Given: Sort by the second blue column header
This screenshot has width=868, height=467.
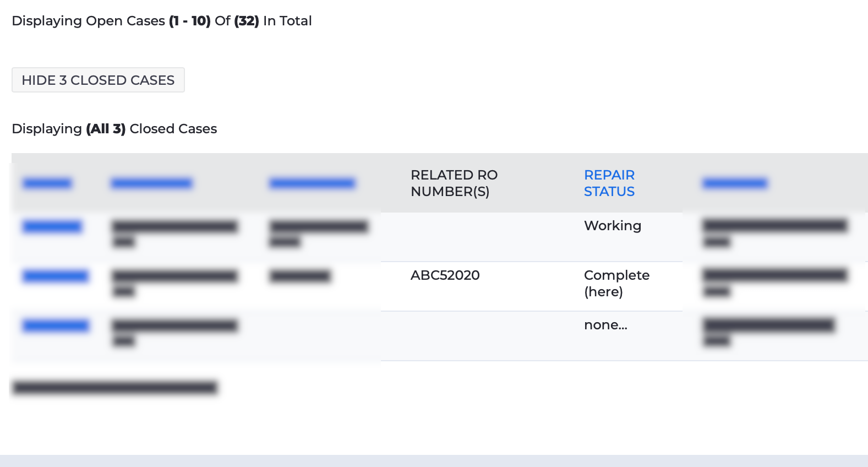Looking at the screenshot, I should [x=151, y=183].
